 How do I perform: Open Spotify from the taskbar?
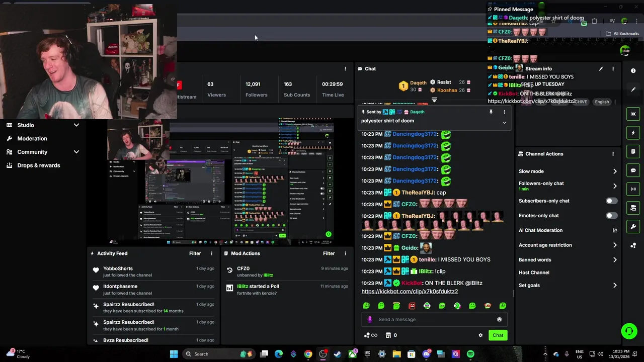[470, 354]
